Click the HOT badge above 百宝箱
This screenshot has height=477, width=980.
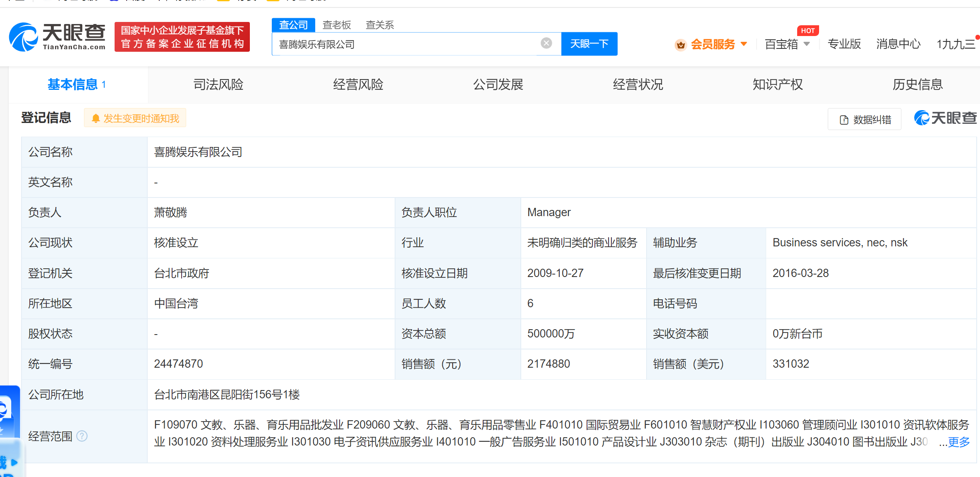click(807, 31)
